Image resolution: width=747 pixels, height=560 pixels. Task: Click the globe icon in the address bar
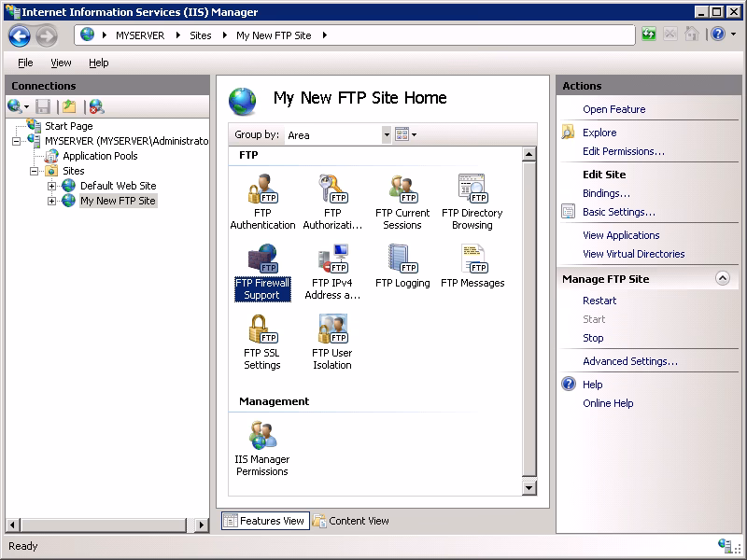pos(87,35)
